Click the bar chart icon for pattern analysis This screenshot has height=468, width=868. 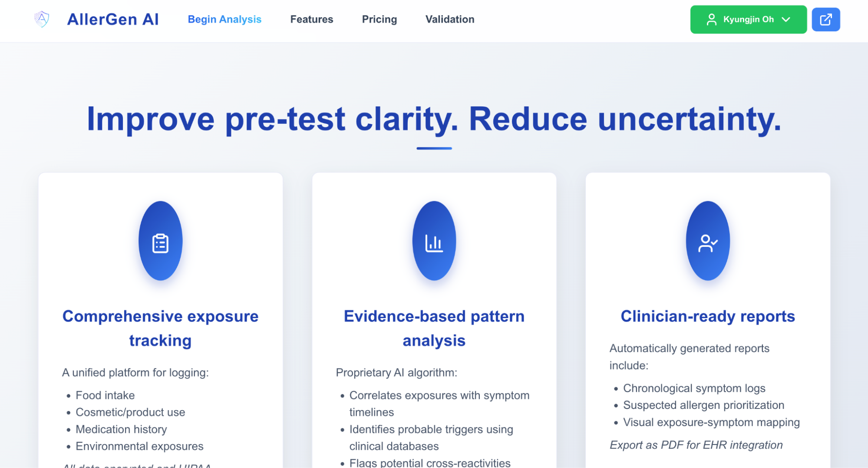[434, 243]
